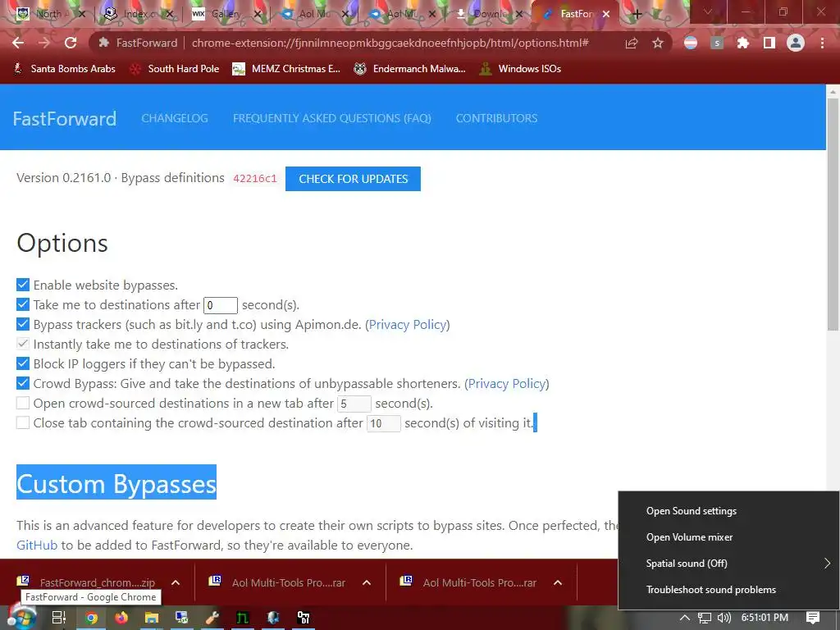Go back with the browser back arrow
This screenshot has height=630, width=840.
[x=18, y=43]
